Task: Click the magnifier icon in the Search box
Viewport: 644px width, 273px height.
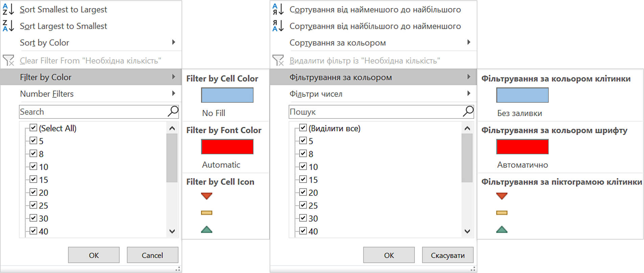Action: [x=173, y=111]
